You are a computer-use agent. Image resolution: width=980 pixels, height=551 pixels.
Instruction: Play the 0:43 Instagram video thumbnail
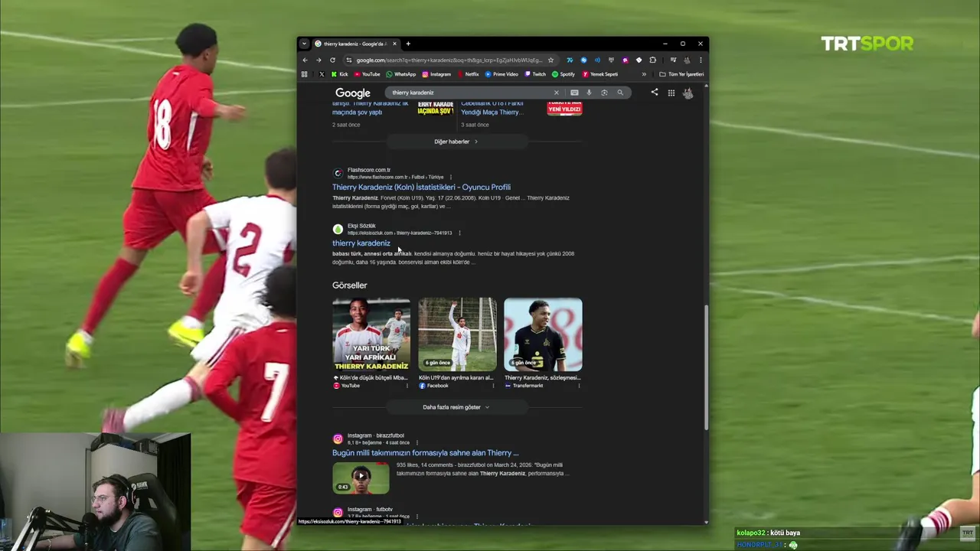point(361,478)
